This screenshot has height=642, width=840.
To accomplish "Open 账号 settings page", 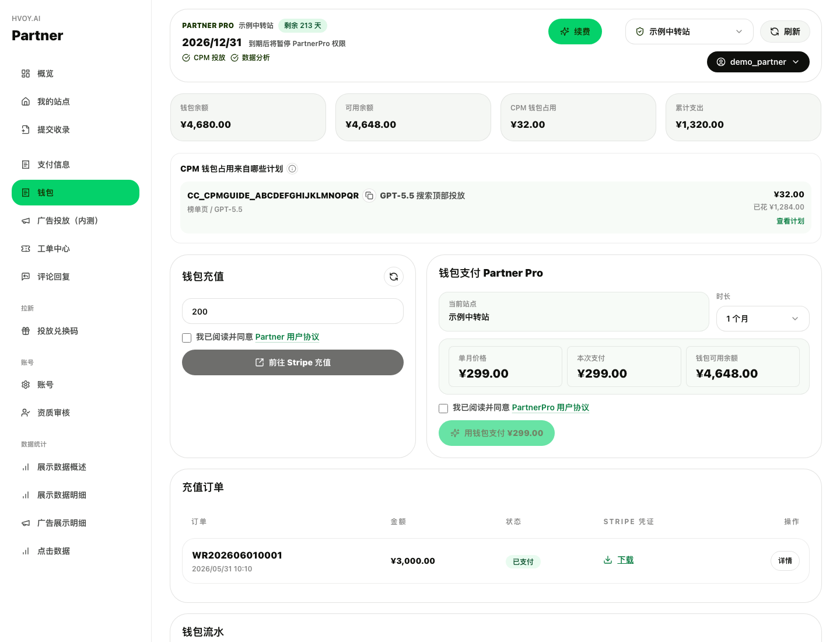I will click(75, 385).
